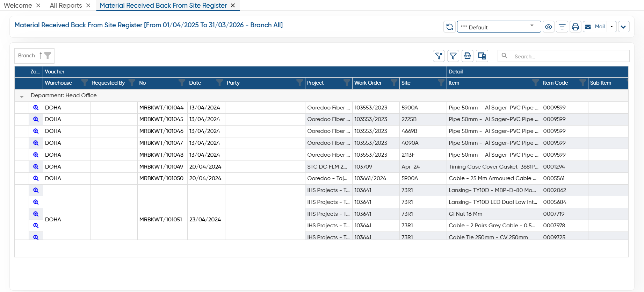The width and height of the screenshot is (644, 292).
Task: Click the print icon
Action: tap(575, 27)
